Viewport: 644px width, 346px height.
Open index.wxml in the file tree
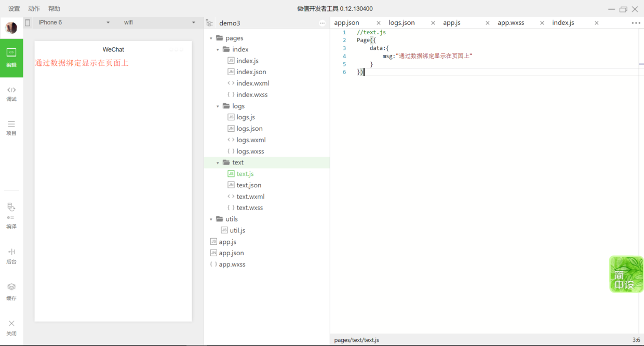pyautogui.click(x=252, y=84)
